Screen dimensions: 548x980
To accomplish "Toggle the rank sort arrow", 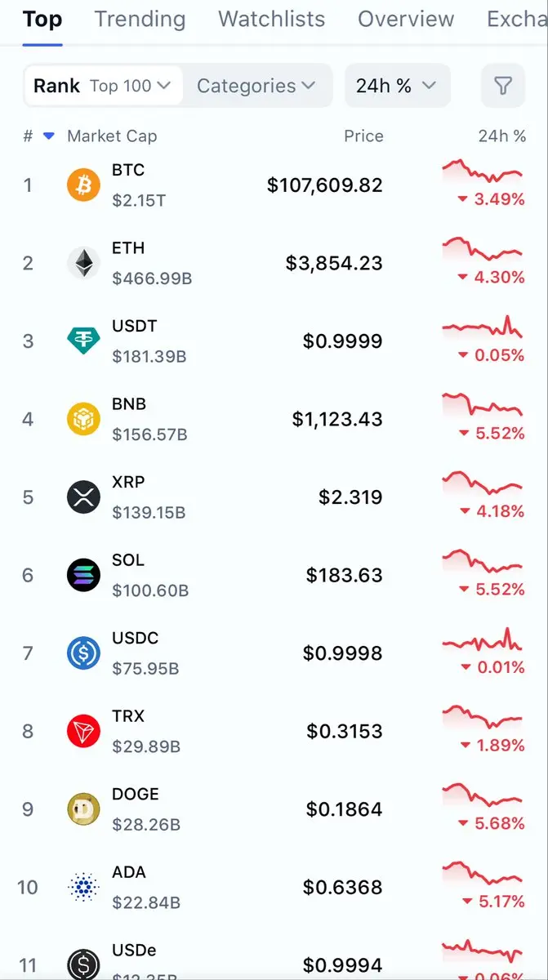I will tap(48, 136).
